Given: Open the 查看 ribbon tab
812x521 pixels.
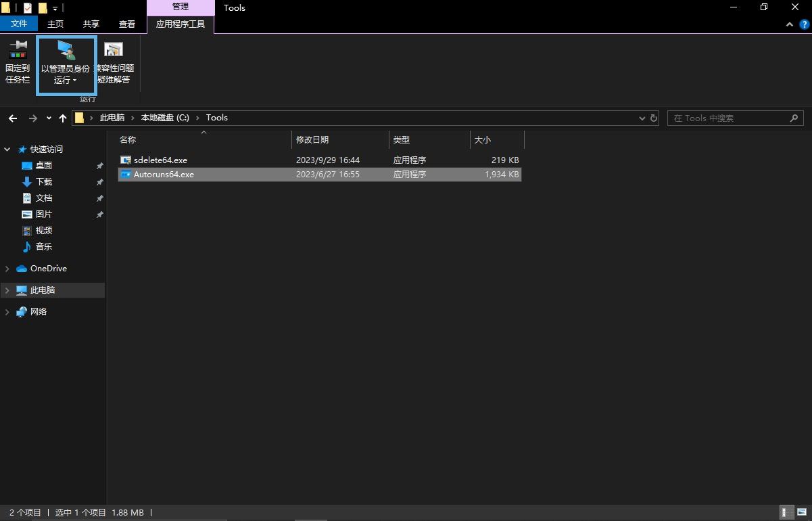Looking at the screenshot, I should (x=127, y=24).
